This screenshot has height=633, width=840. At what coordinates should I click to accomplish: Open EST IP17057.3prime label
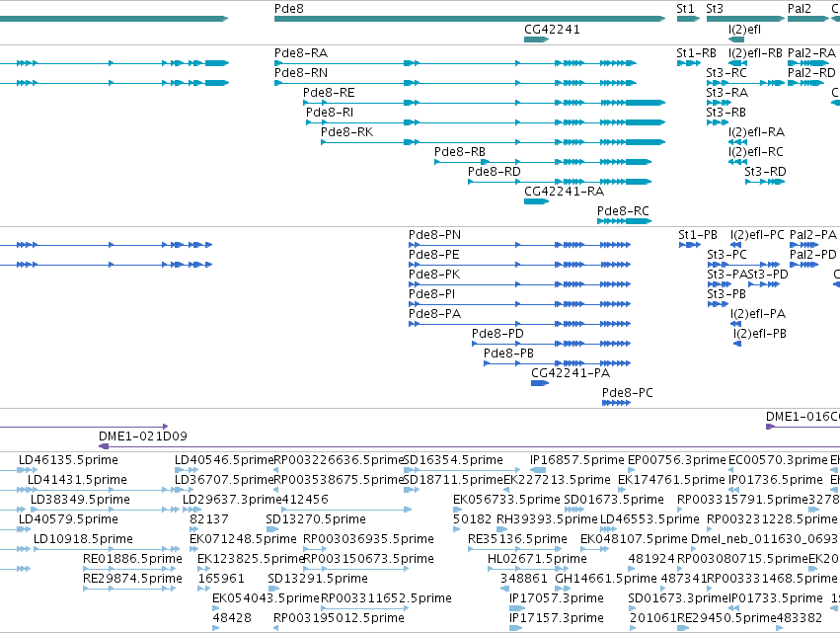point(557,598)
